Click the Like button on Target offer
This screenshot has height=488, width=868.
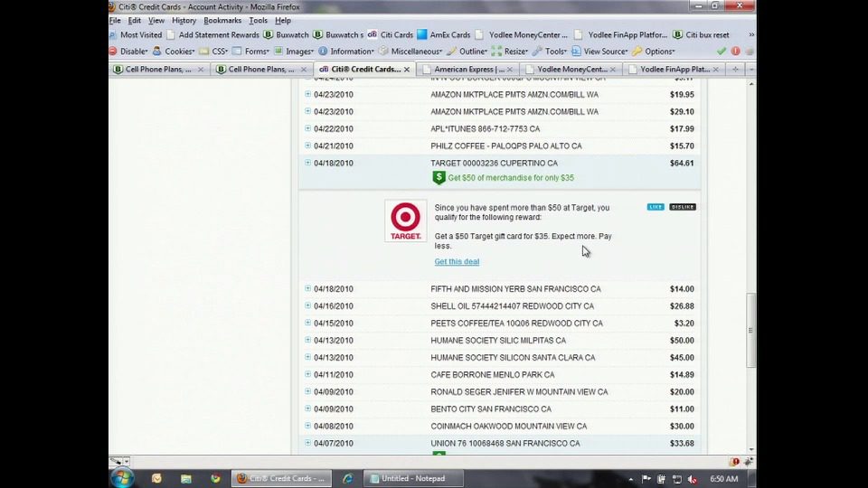tap(656, 207)
